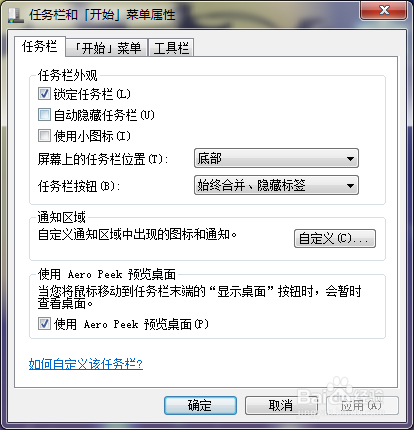The height and width of the screenshot is (430, 414).
Task: Toggle the 锁定任务栏 checkbox
Action: 44,94
